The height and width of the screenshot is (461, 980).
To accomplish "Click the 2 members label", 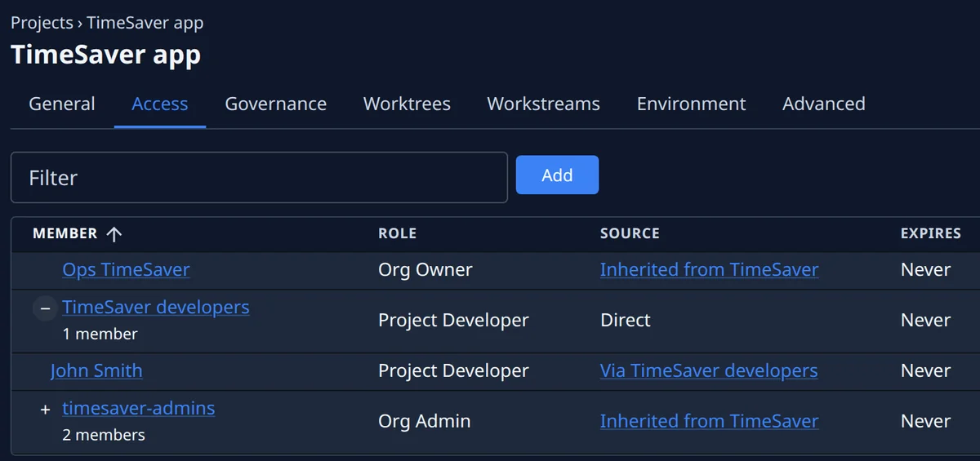I will pos(104,435).
